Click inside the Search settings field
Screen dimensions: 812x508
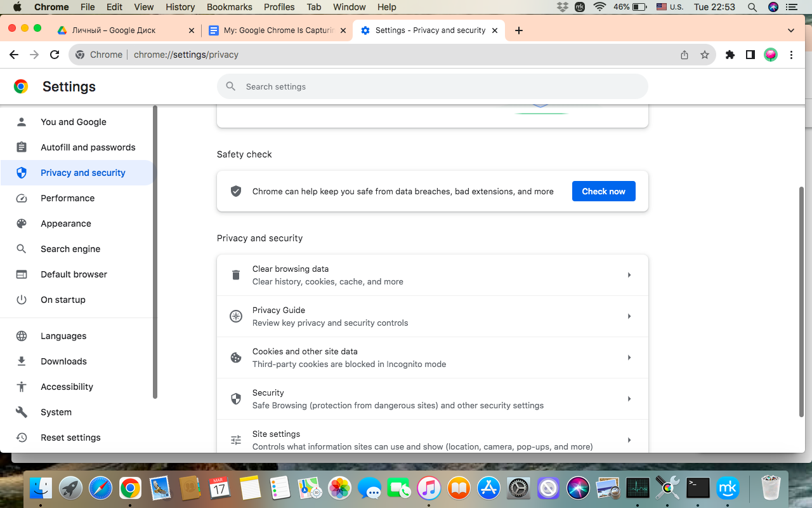coord(433,86)
